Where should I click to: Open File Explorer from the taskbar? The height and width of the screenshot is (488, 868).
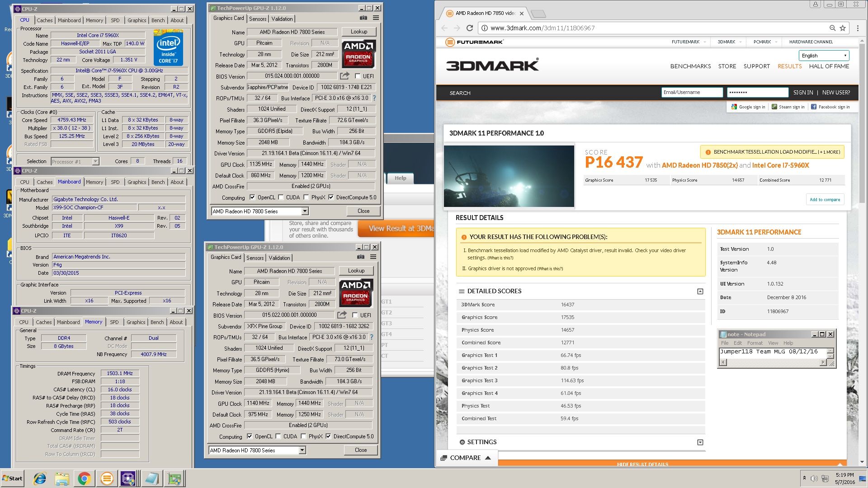point(62,479)
